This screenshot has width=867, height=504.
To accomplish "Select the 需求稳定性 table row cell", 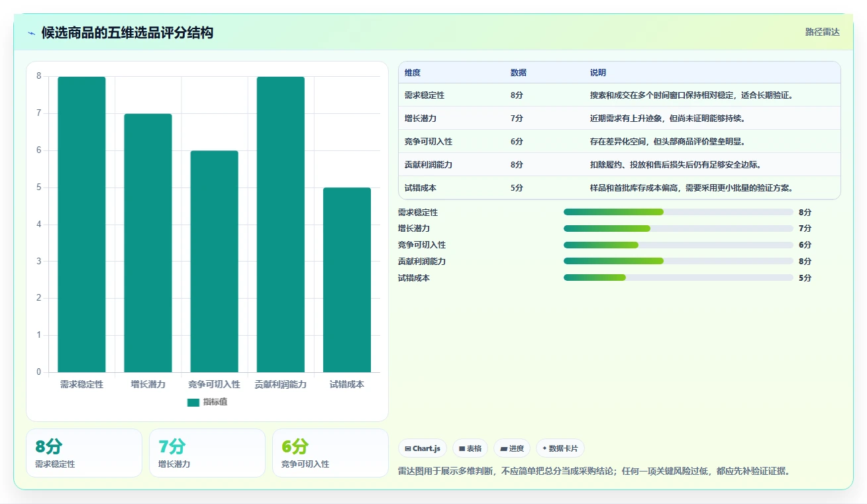I will click(425, 95).
